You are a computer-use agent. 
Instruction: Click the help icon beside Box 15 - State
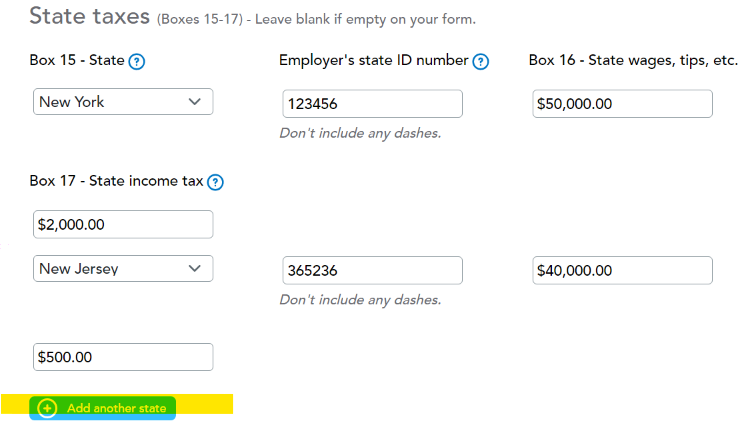[x=137, y=61]
